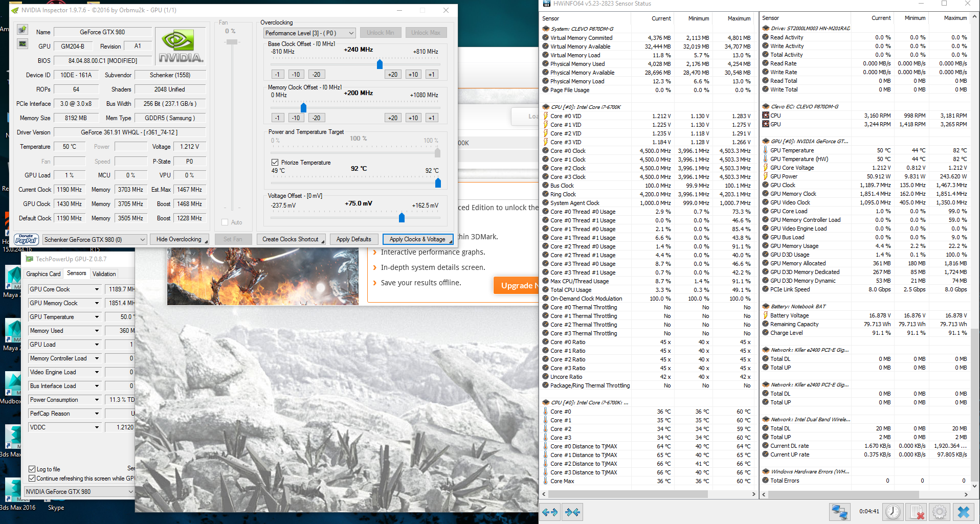Click the GPU Core Voltage lightning icon in HWiNFO

[x=766, y=168]
